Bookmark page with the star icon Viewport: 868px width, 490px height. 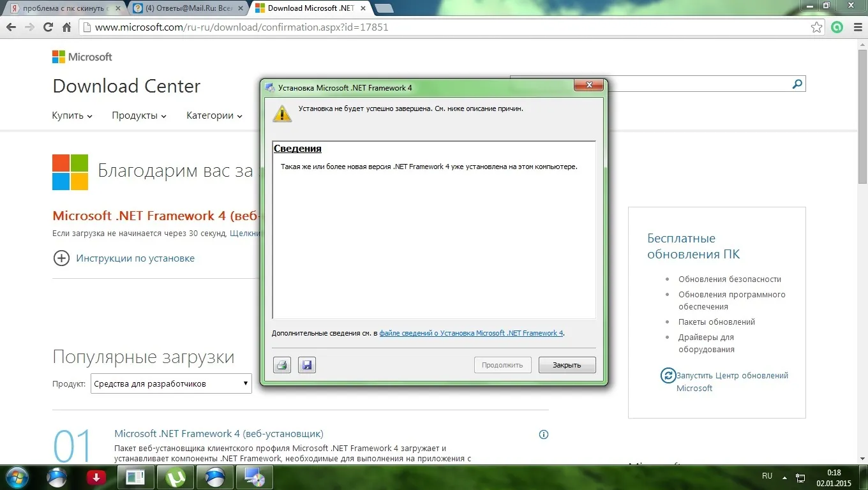(x=816, y=27)
